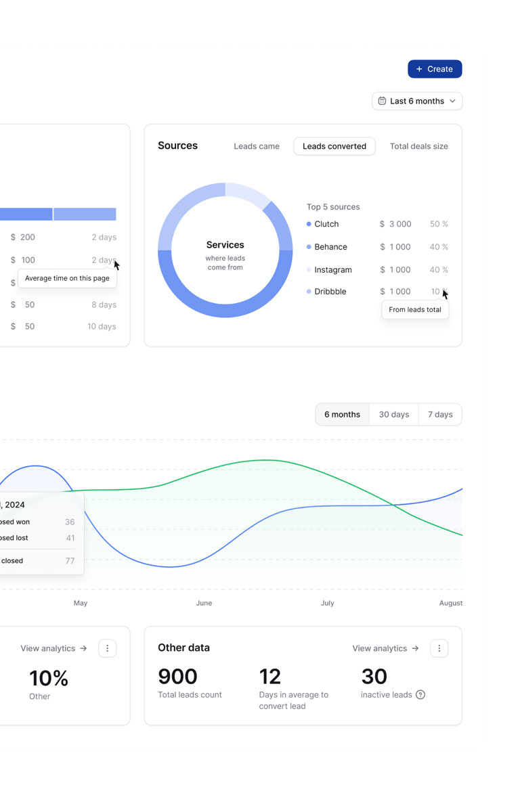This screenshot has width=520, height=812.
Task: Switch chart range to 6 months
Action: 342,415
